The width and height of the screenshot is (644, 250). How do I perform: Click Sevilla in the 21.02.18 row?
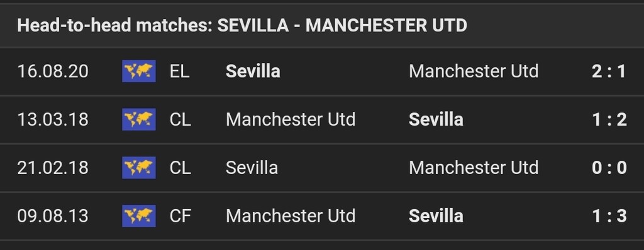pos(252,168)
